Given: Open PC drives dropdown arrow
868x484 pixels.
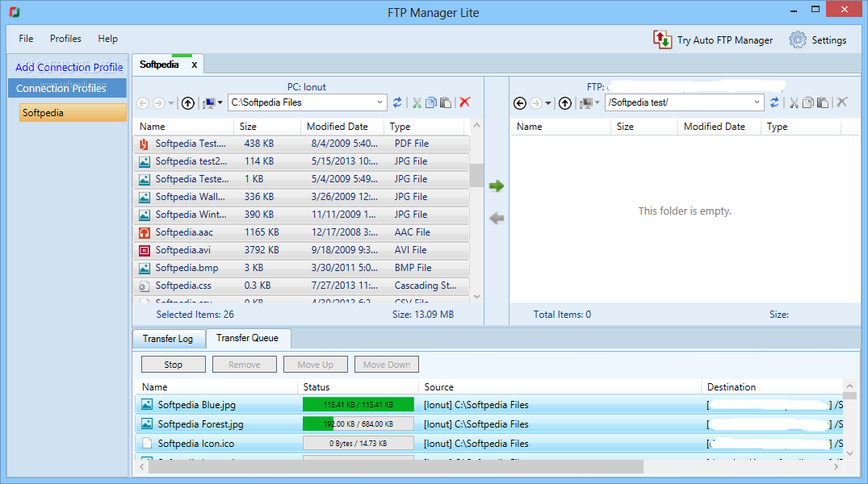Looking at the screenshot, I should [220, 103].
